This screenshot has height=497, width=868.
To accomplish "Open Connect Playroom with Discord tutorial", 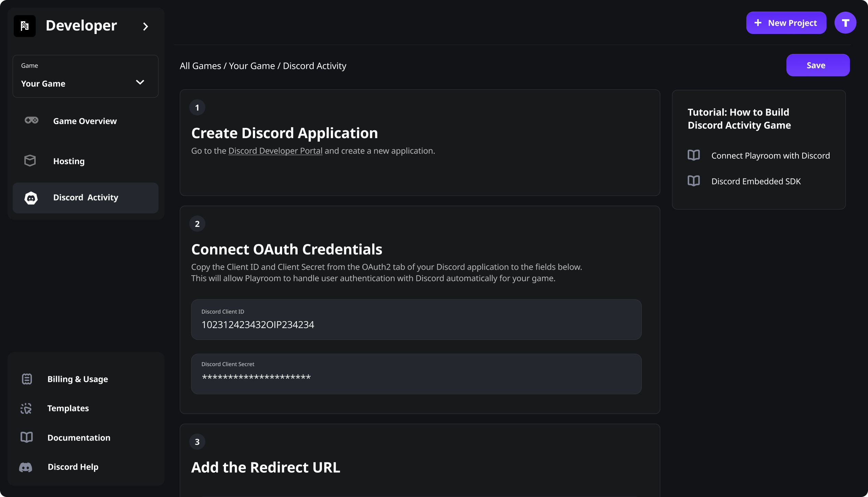I will click(770, 156).
